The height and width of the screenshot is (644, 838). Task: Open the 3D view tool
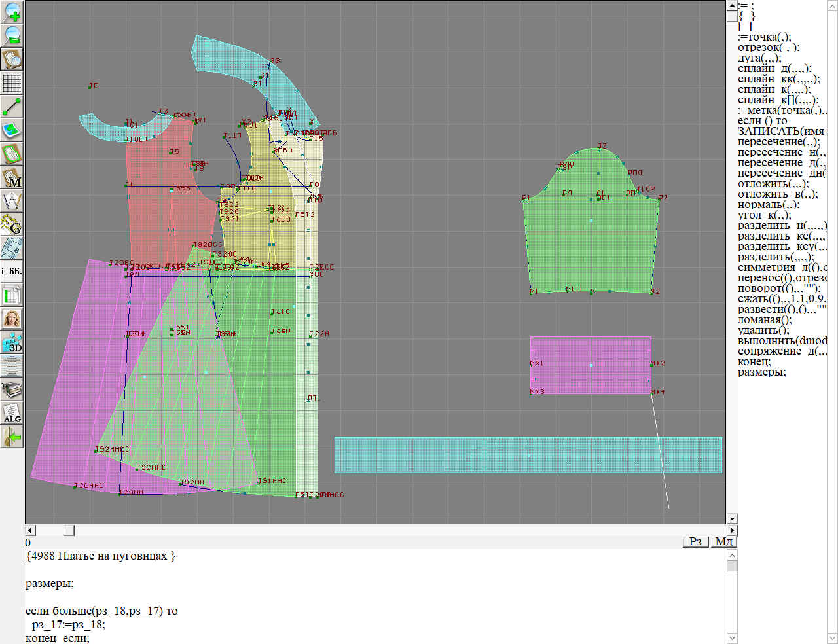tap(12, 342)
